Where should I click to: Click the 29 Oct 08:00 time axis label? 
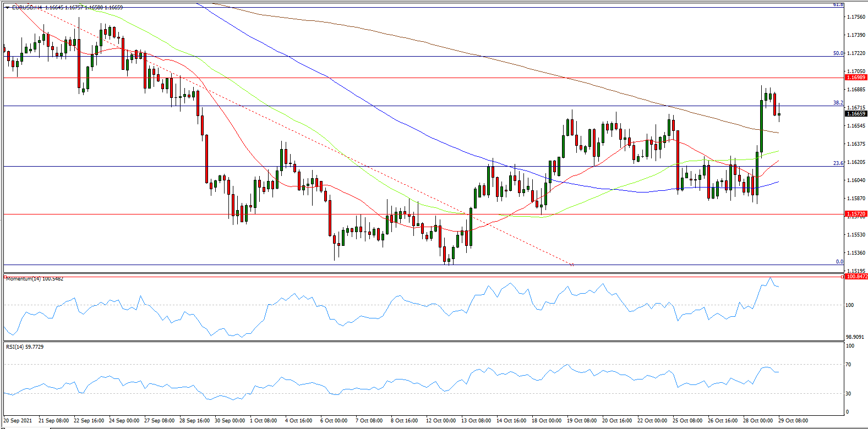tap(793, 421)
